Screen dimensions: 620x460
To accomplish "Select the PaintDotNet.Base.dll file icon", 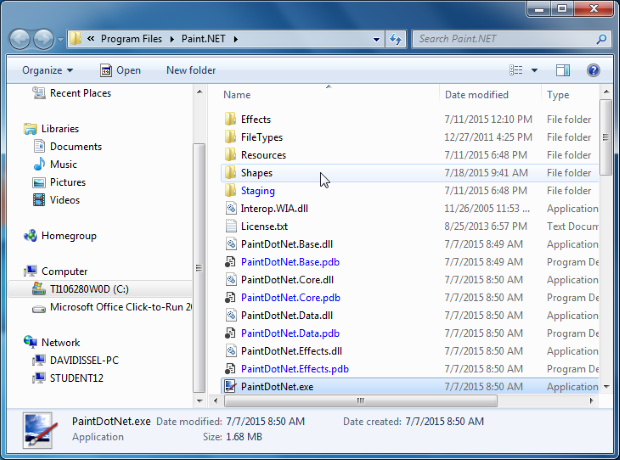I will tap(231, 244).
